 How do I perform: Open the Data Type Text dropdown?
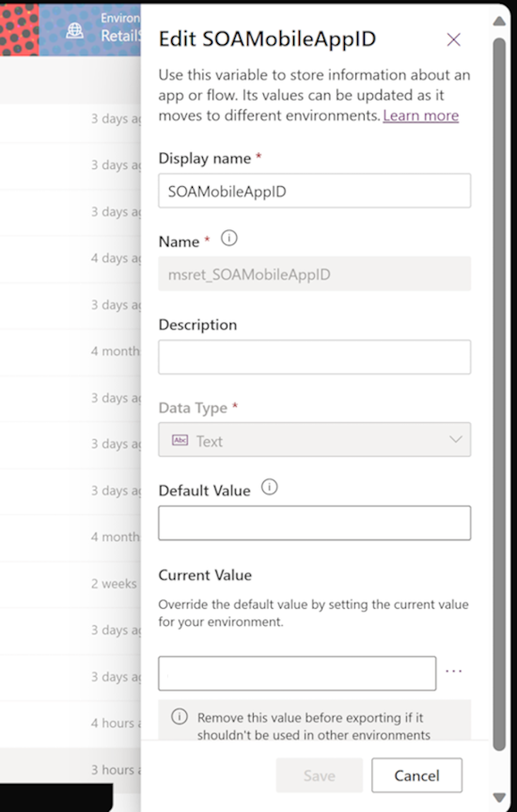315,440
